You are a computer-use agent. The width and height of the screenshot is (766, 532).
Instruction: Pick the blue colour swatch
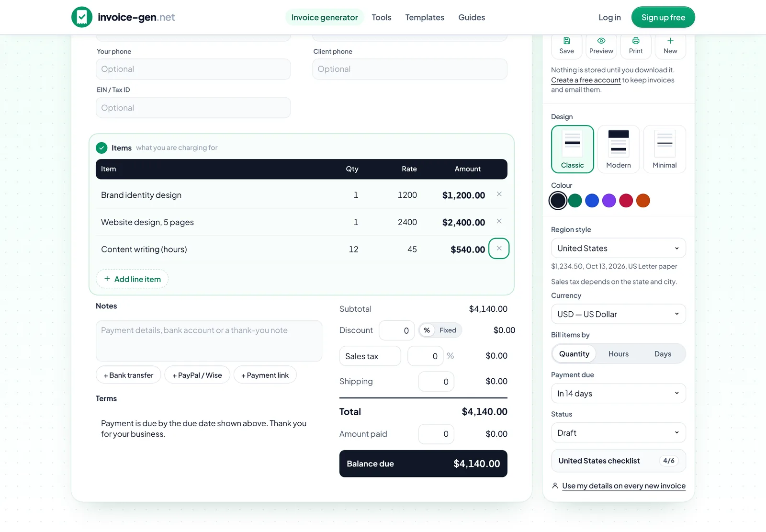tap(592, 201)
